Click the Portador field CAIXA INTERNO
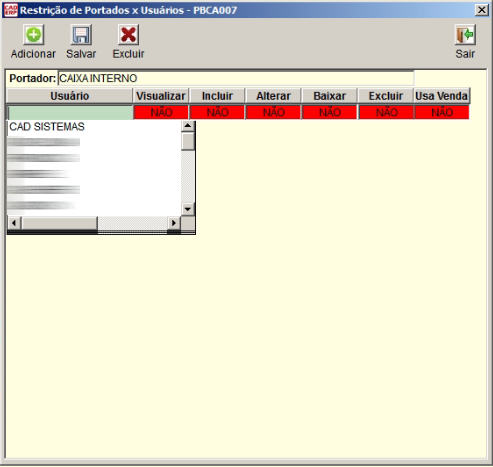493x467 pixels. 236,78
